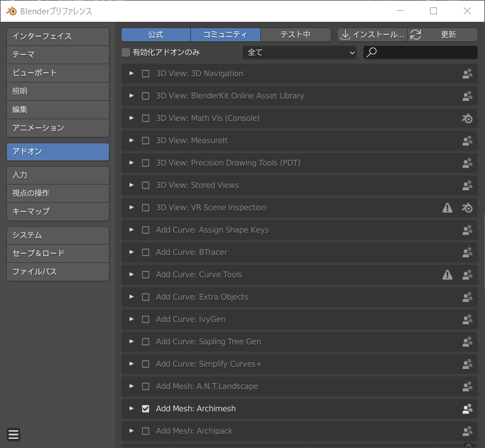Viewport: 485px width, 448px height.
Task: Enable VR Scene Inspection checkbox
Action: 146,207
